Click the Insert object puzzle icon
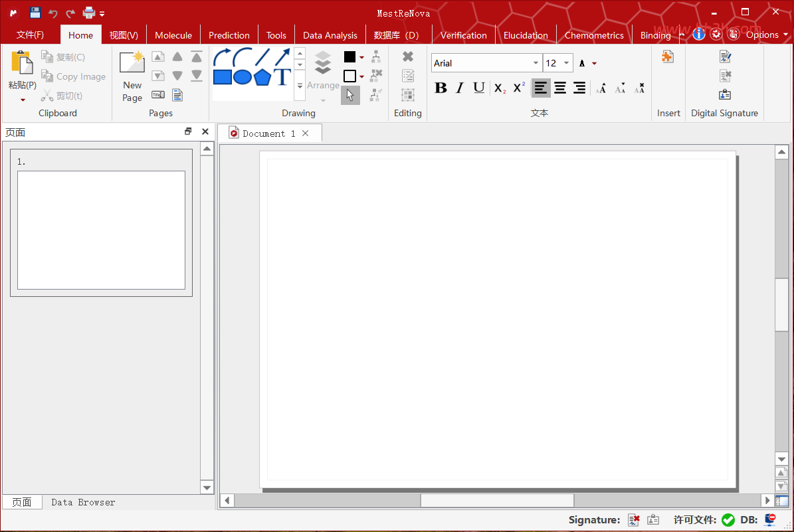This screenshot has width=794, height=532. (667, 56)
